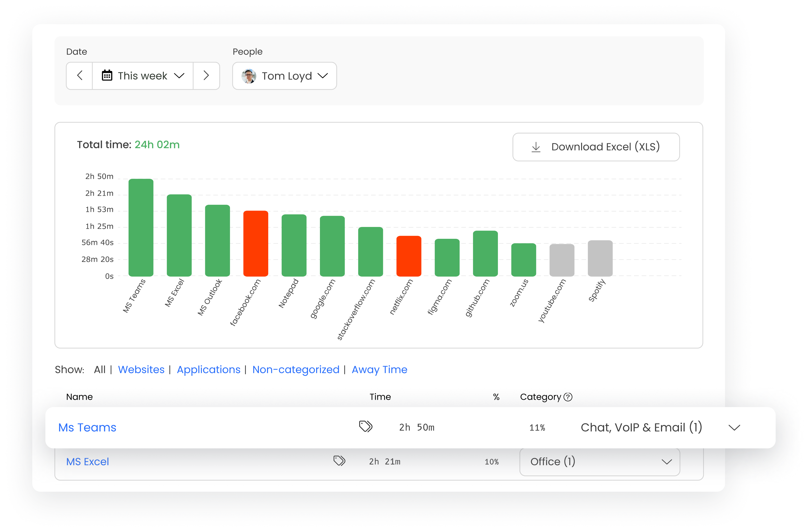Click Tom Loyd's avatar photo

coord(249,76)
